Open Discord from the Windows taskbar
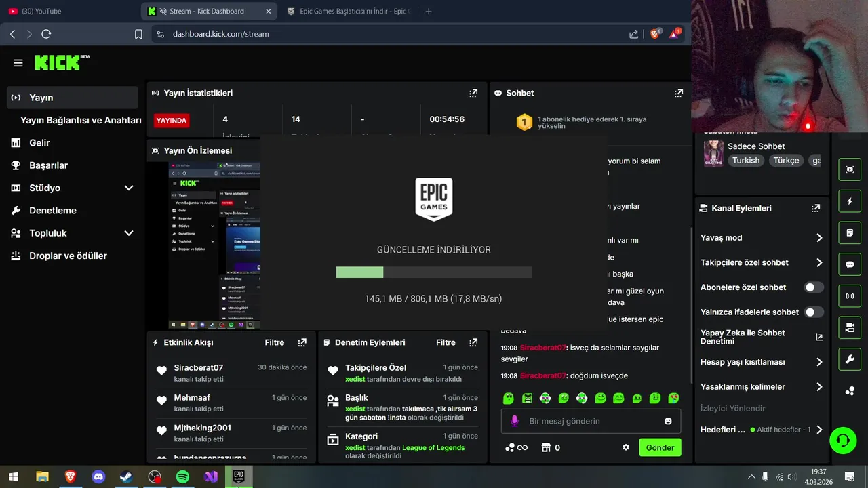 point(99,477)
